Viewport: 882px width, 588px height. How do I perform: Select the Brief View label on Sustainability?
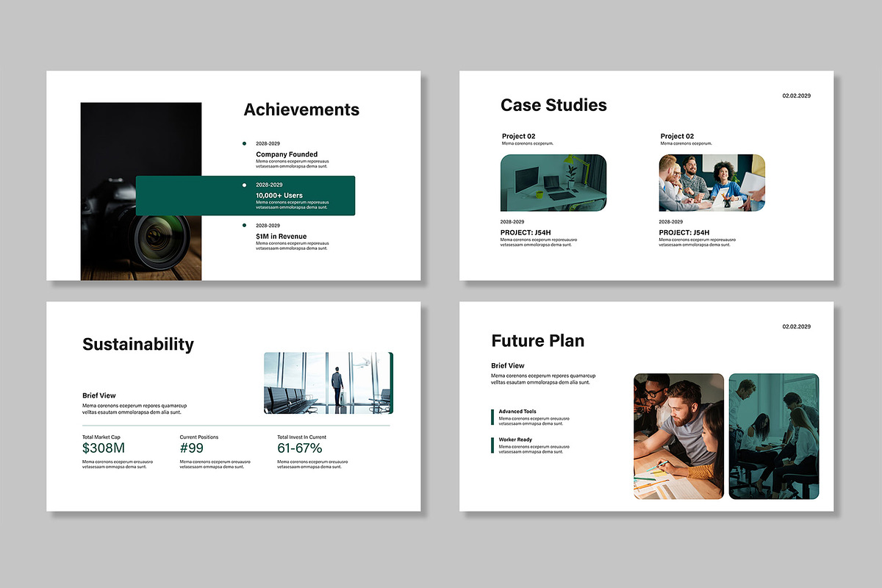coord(98,395)
